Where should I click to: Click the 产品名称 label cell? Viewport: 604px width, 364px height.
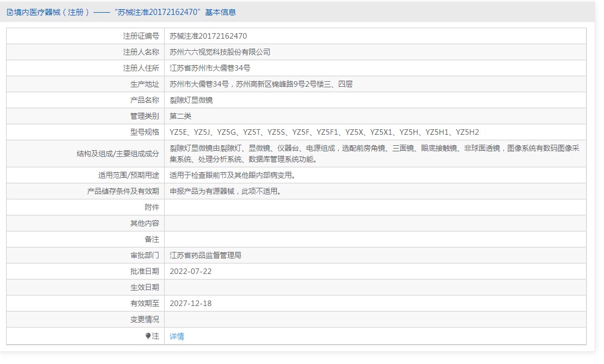point(86,100)
